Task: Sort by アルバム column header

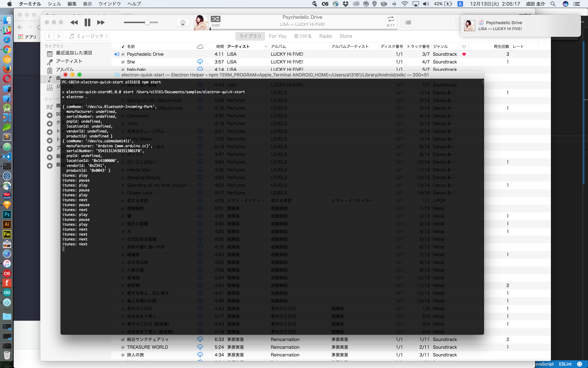Action: [x=299, y=46]
